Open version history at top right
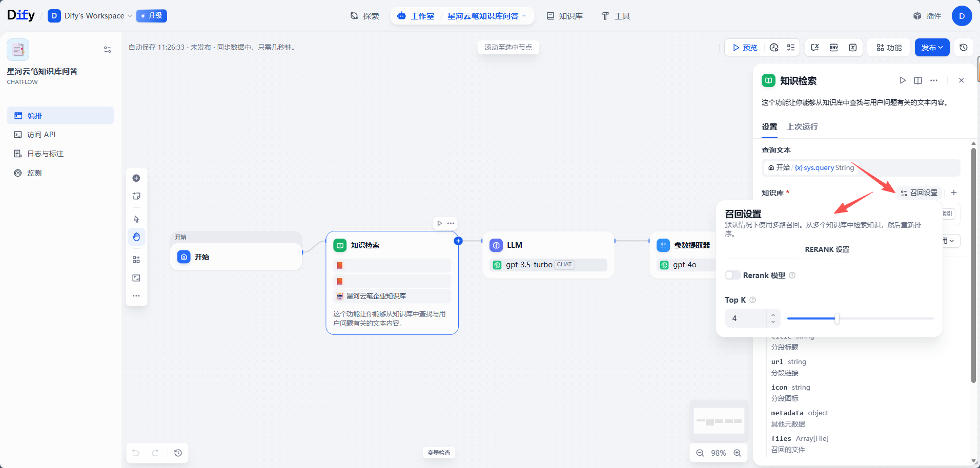This screenshot has width=980, height=468. point(964,48)
